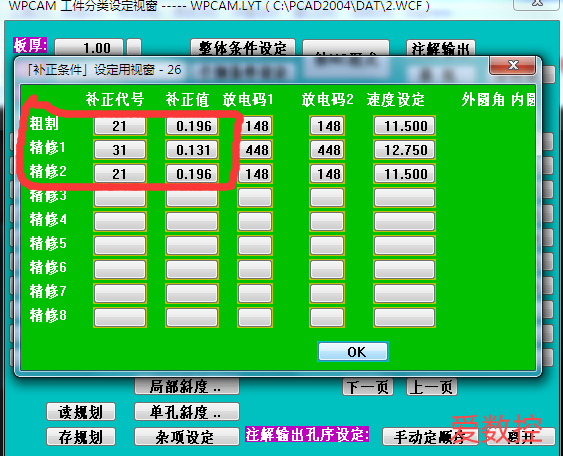Viewport: 563px width, 456px height.
Task: Click empty 精修5 补正值 field
Action: point(192,246)
